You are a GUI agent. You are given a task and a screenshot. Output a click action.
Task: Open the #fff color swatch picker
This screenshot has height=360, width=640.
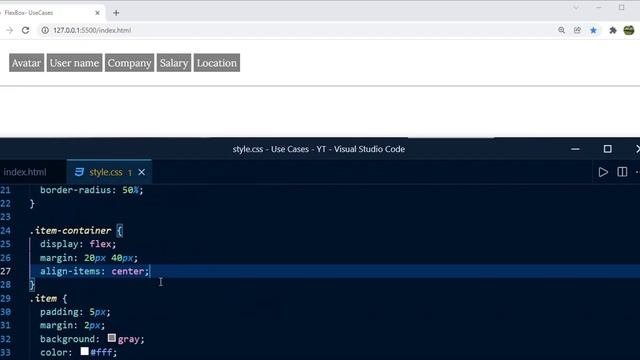pos(84,351)
